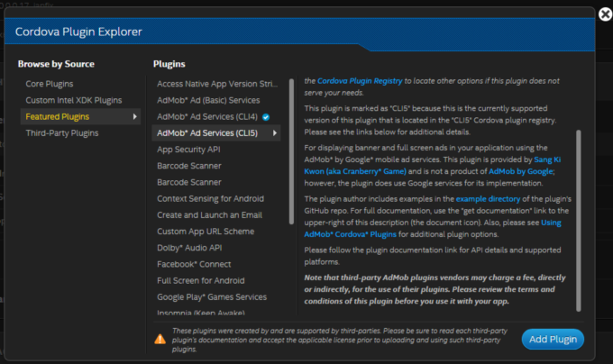Select Custom Intel XDK Plugins source

point(74,100)
